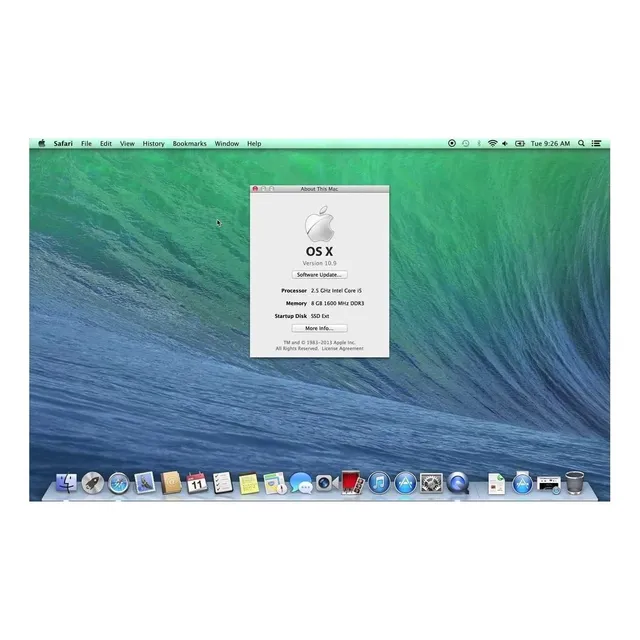Open App Store icon beside iTunes
This screenshot has height=640, width=640.
[405, 483]
